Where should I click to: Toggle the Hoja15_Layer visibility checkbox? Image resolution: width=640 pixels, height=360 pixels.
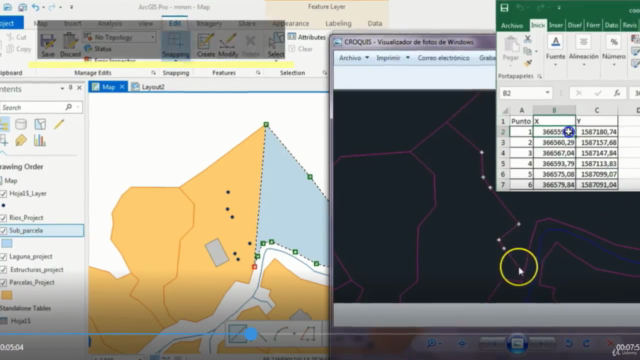pos(4,193)
